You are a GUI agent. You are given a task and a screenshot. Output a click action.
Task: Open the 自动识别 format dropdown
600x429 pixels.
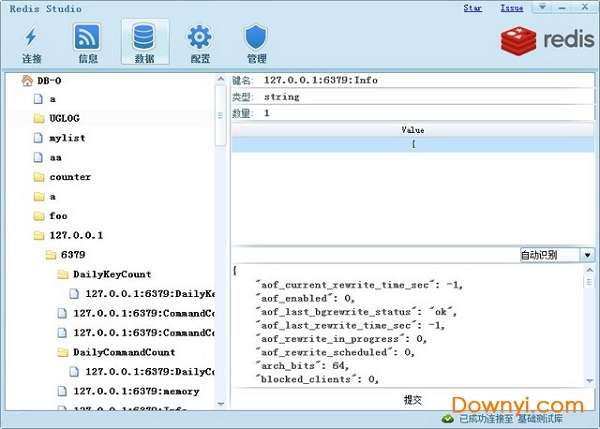tap(587, 255)
